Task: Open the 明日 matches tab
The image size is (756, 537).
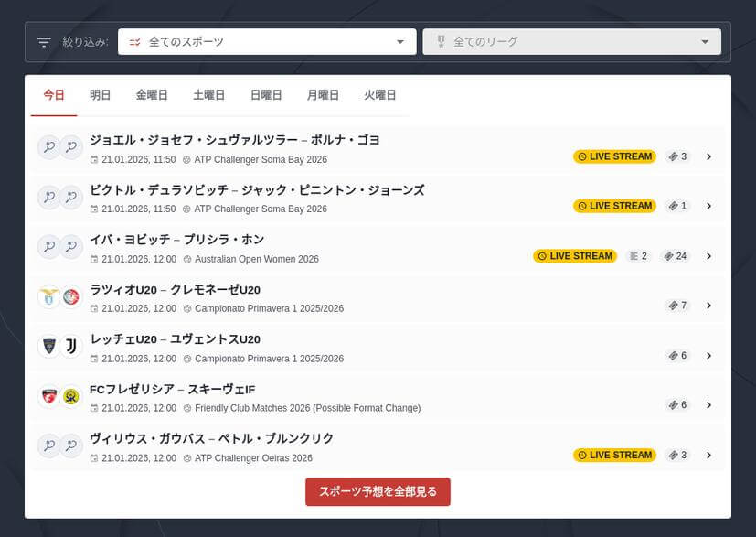Action: click(x=100, y=94)
